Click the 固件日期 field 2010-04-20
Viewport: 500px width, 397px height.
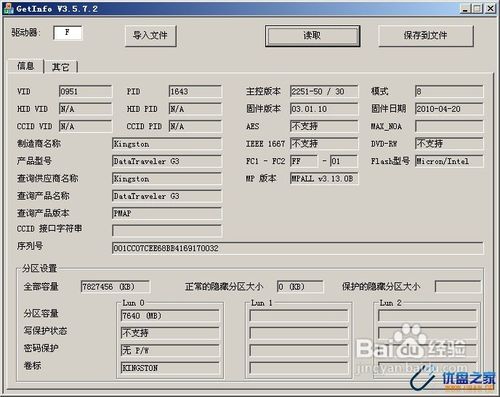click(449, 109)
